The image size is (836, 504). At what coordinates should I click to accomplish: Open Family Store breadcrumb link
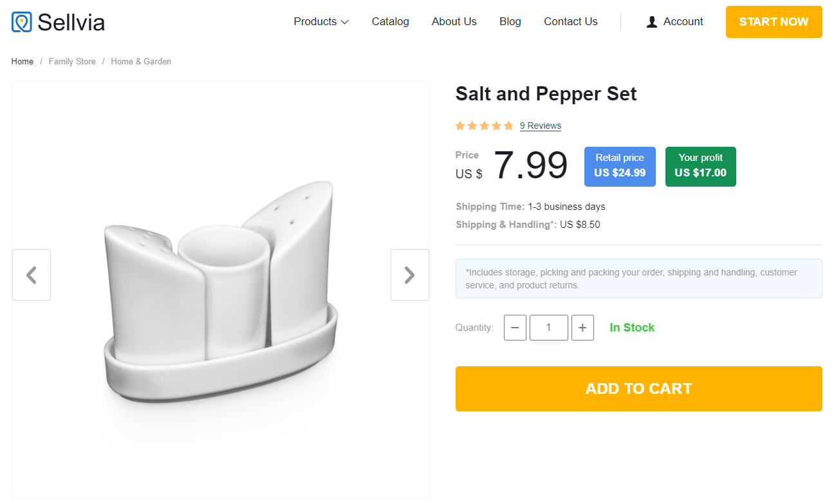point(72,62)
